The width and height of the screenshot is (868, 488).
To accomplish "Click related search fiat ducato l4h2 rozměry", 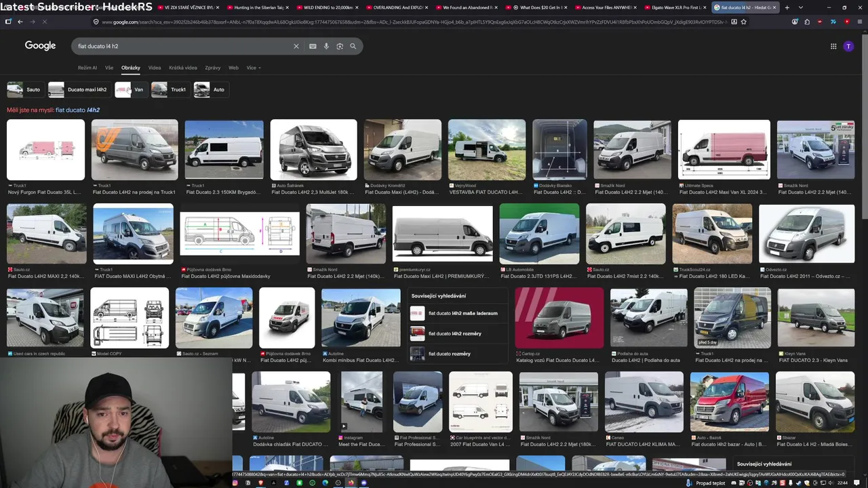I will point(458,333).
